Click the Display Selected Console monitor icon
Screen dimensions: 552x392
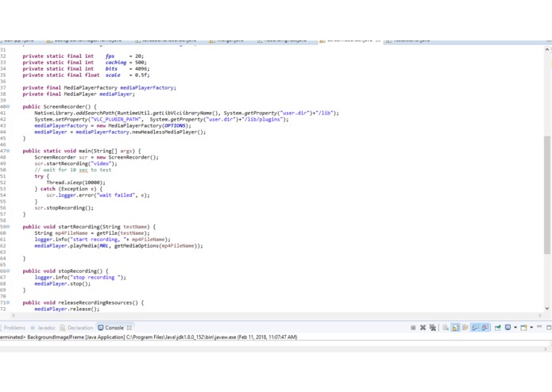pos(508,327)
